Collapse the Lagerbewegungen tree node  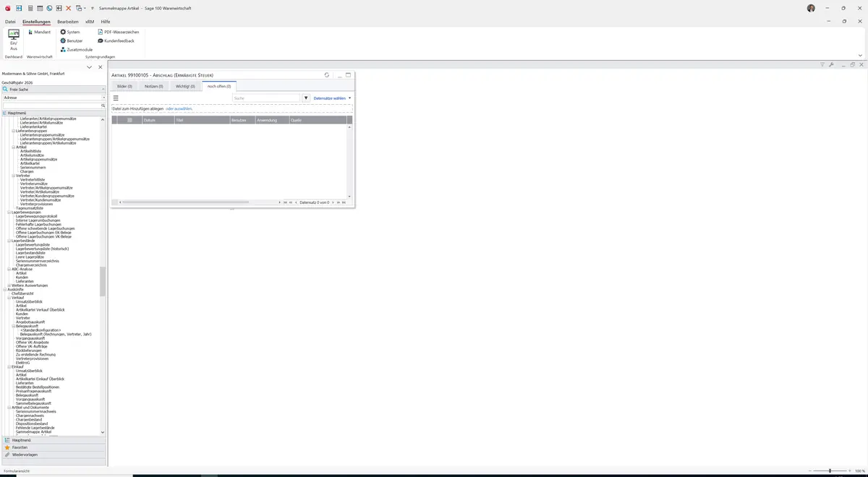point(9,212)
